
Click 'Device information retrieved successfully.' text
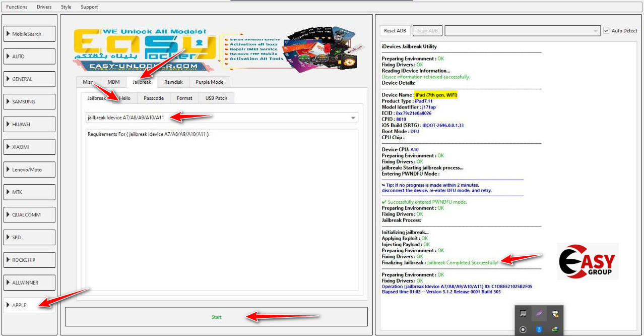[426, 77]
